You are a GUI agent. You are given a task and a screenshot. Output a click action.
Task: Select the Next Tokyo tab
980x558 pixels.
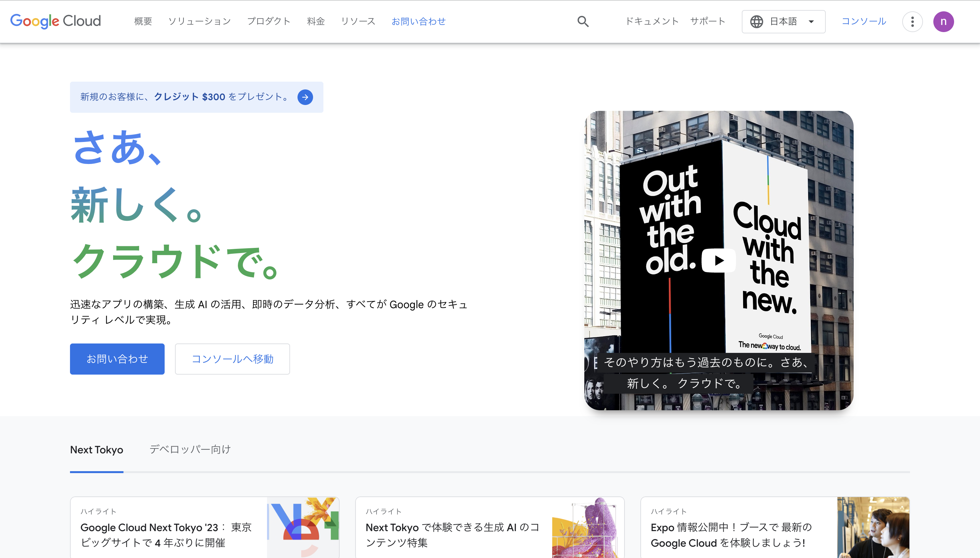click(x=97, y=449)
